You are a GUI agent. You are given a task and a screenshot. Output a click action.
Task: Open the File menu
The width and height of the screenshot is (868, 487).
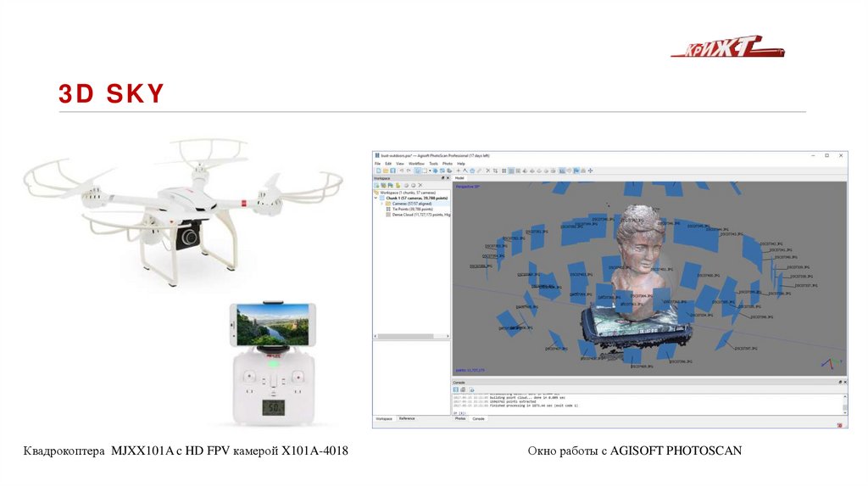tap(377, 164)
